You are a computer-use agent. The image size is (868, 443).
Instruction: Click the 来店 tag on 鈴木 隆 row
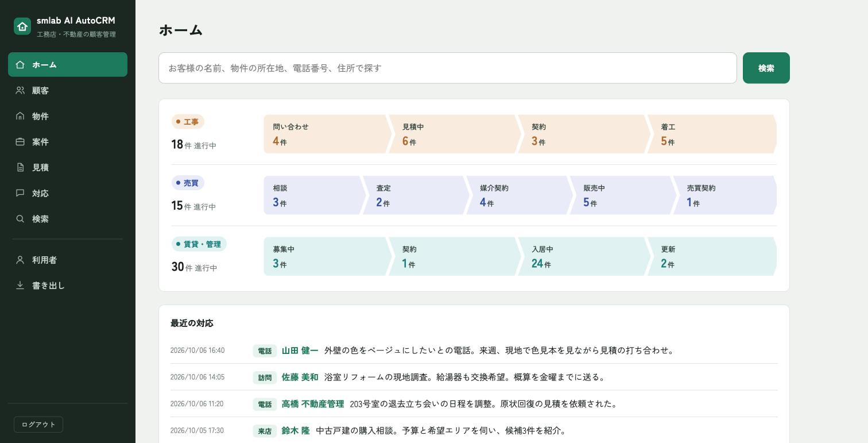(265, 431)
